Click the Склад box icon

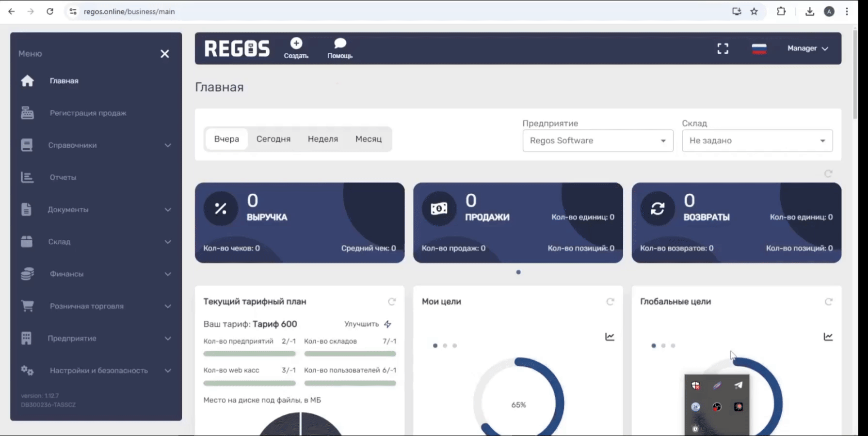pos(27,241)
